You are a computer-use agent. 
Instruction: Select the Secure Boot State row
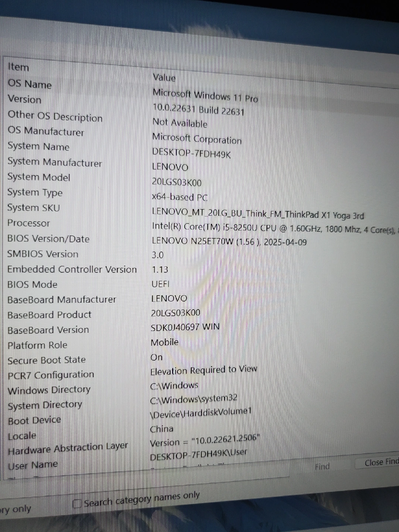tap(47, 360)
